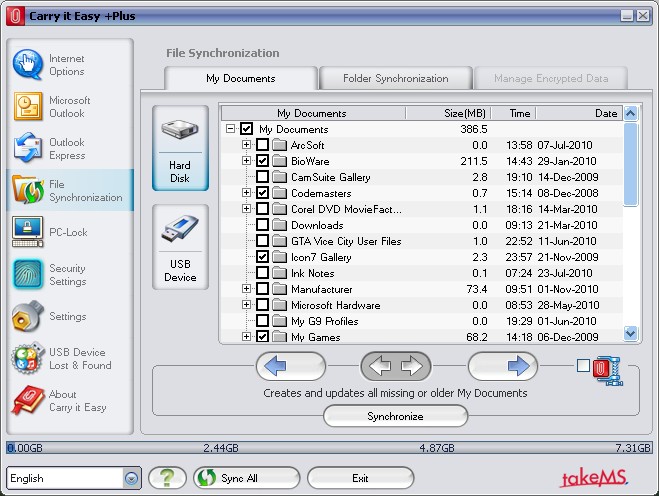
Task: Click the Synchronize button
Action: pyautogui.click(x=395, y=416)
